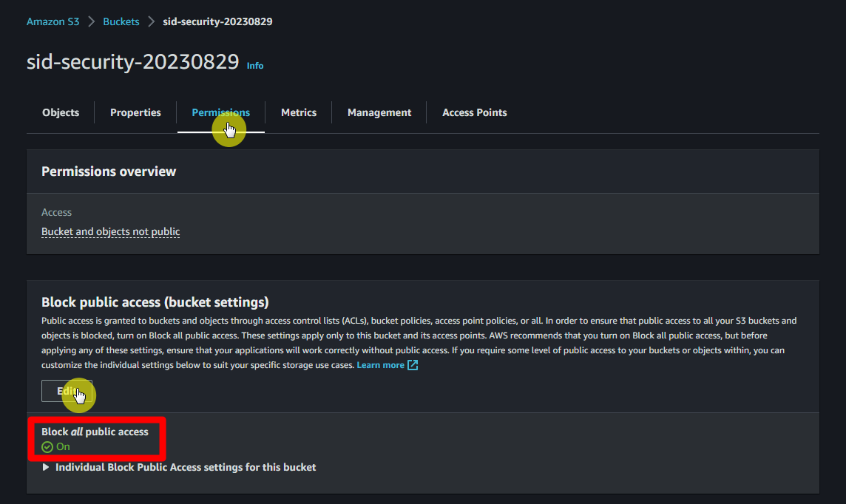Click the 'Block all public access' label

pyautogui.click(x=95, y=432)
